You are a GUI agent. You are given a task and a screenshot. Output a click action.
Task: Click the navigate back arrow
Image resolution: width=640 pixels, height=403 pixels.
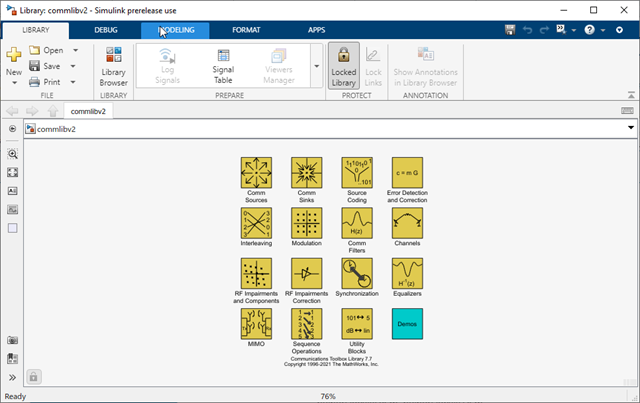12,111
